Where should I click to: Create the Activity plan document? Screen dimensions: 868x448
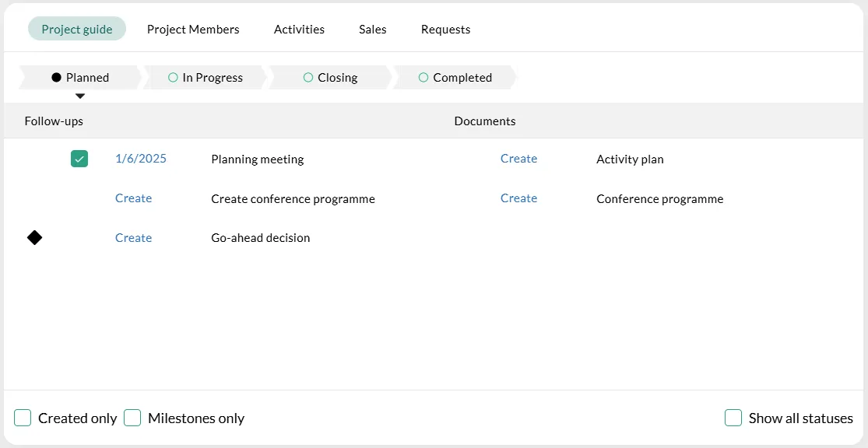pyautogui.click(x=518, y=159)
